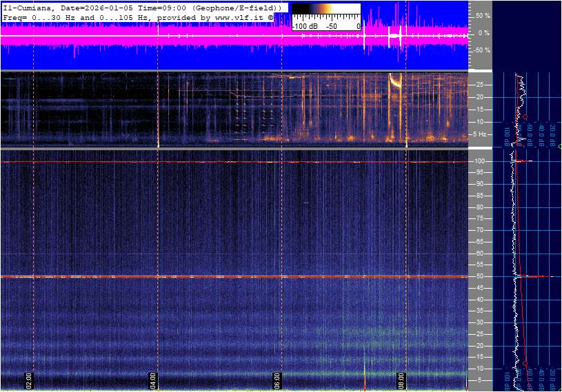Screen dimensions: 562x392
Task: Jump to the 04:00 time marker
Action: tap(153, 380)
